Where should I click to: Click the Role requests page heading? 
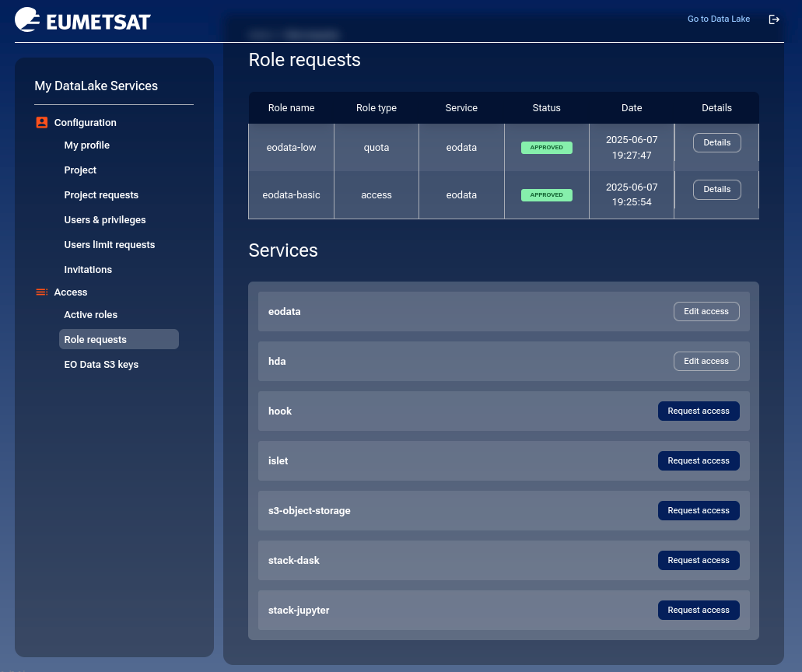(304, 60)
